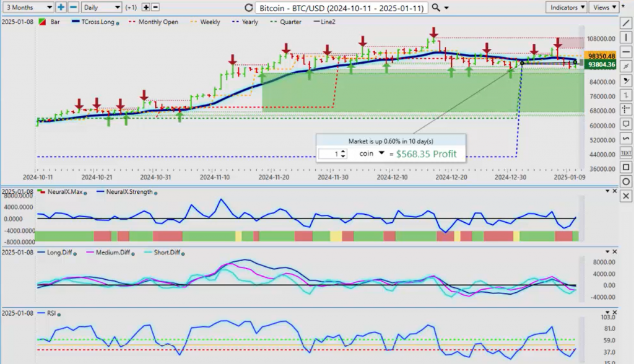Close the NeuralX indicator panel
634x364 pixels.
tap(615, 191)
